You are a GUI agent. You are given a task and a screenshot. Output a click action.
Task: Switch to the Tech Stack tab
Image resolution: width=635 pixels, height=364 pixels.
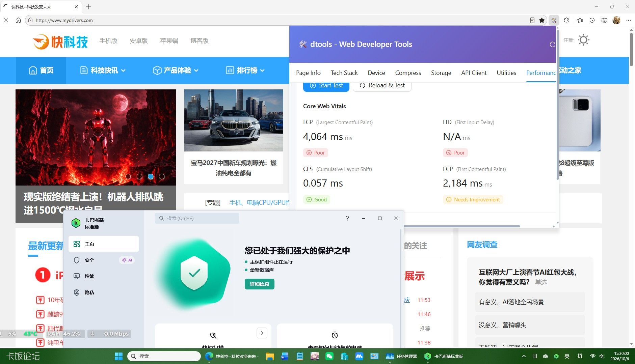tap(344, 73)
